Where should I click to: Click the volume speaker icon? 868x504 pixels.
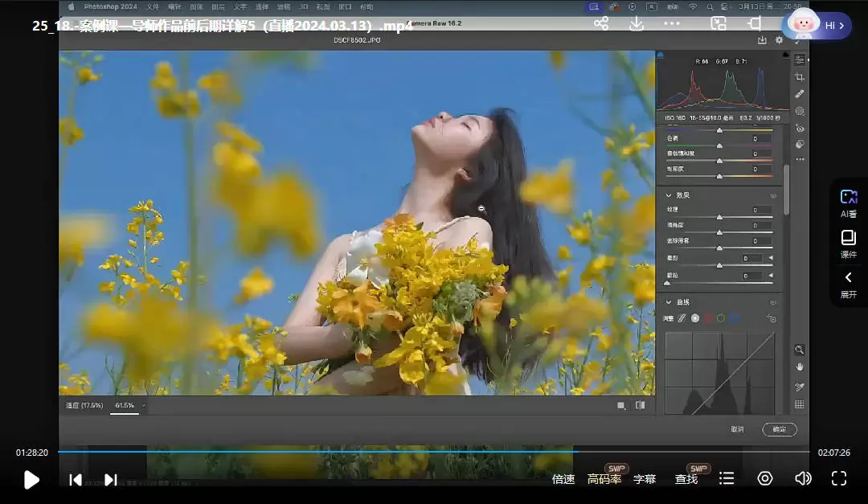click(803, 478)
